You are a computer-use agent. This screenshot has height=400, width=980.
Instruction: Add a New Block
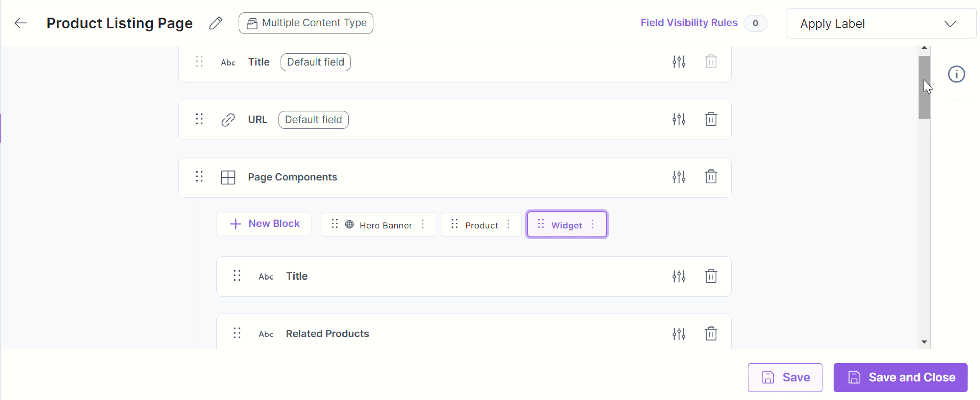pos(264,224)
